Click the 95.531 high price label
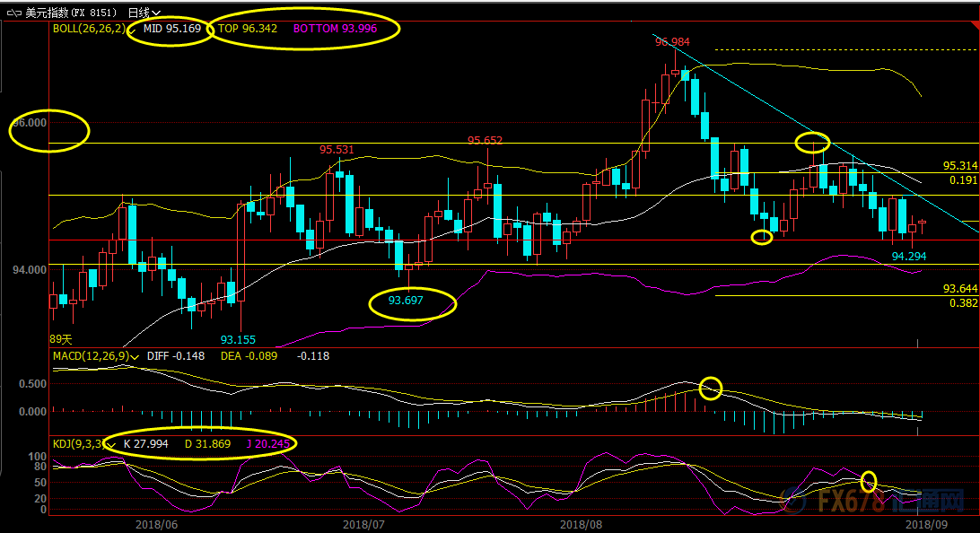This screenshot has height=533, width=980. (337, 149)
